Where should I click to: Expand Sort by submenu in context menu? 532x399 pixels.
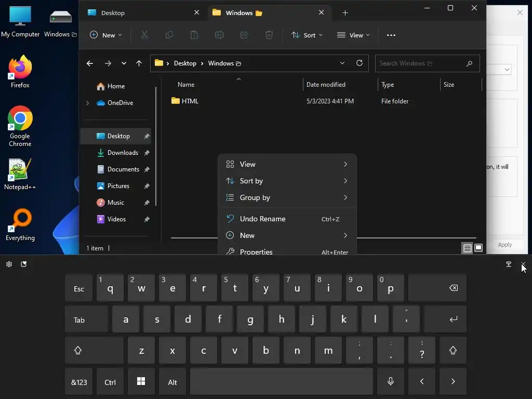287,181
